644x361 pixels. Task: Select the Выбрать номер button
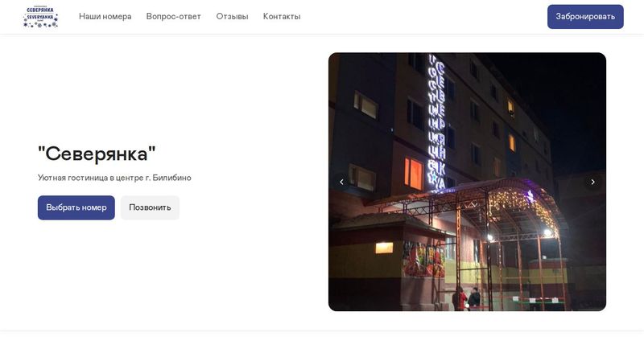tap(76, 207)
